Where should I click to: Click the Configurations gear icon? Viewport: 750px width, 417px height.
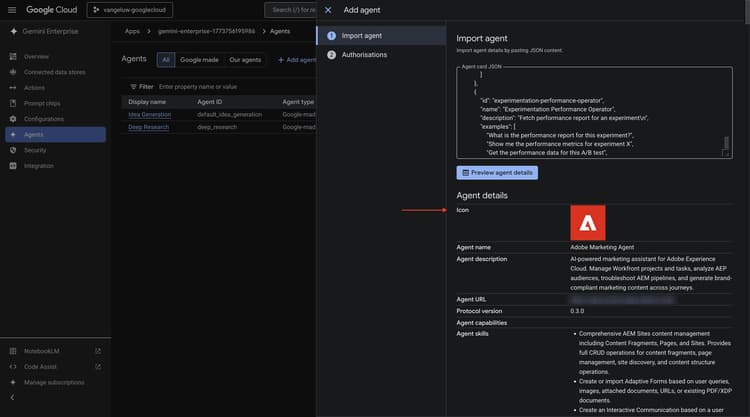[x=13, y=119]
